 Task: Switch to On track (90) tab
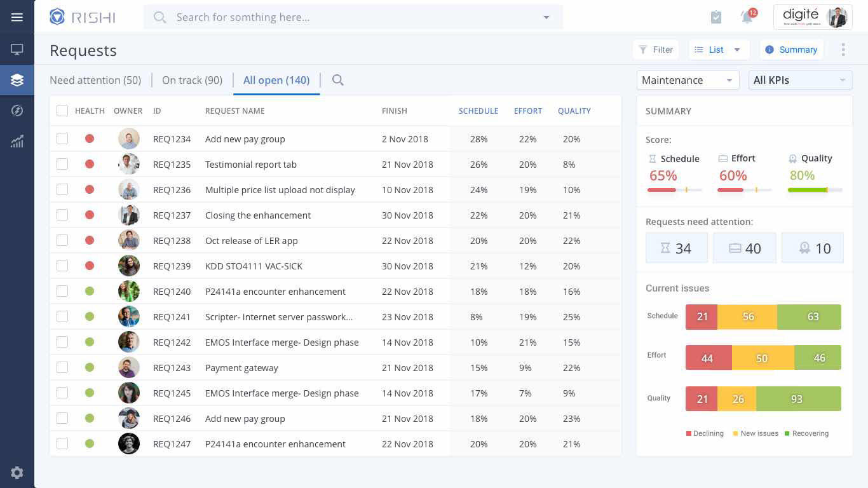click(x=192, y=80)
